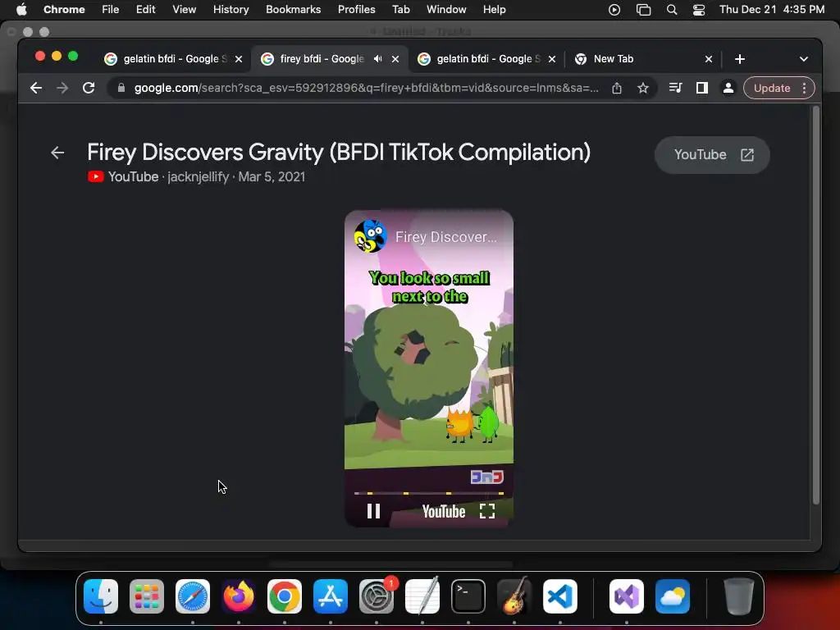Image resolution: width=840 pixels, height=630 pixels.
Task: Go back with the browser back arrow
Action: point(36,88)
